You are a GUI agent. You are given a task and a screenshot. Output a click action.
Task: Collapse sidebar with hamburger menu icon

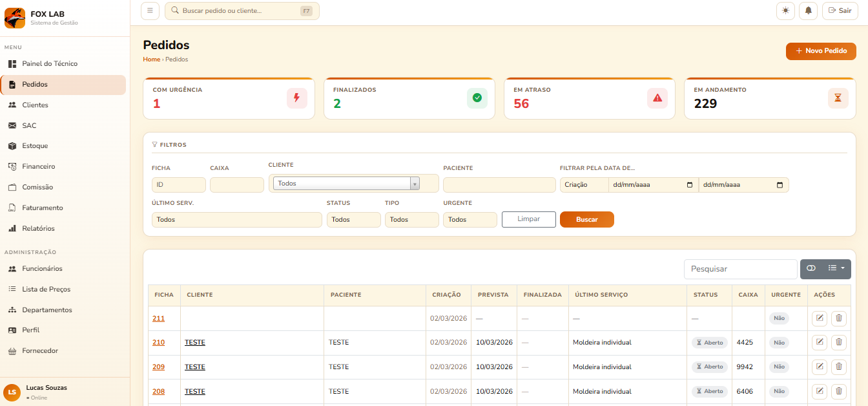coord(150,10)
